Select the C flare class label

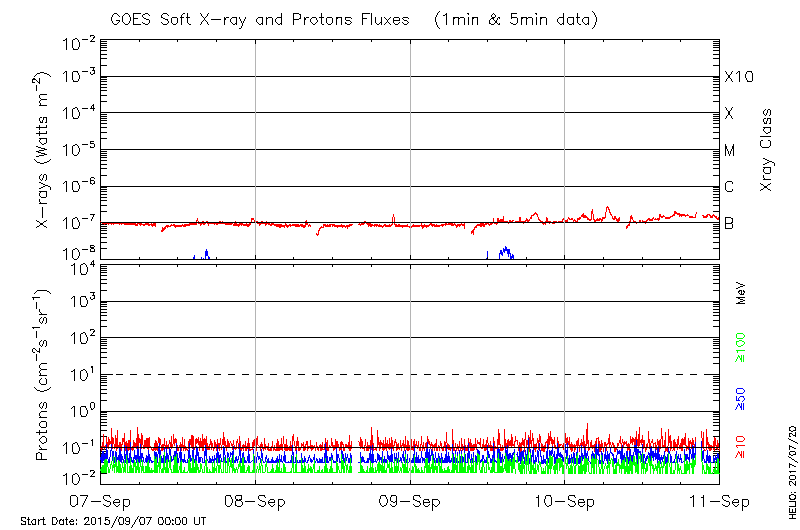tap(730, 187)
